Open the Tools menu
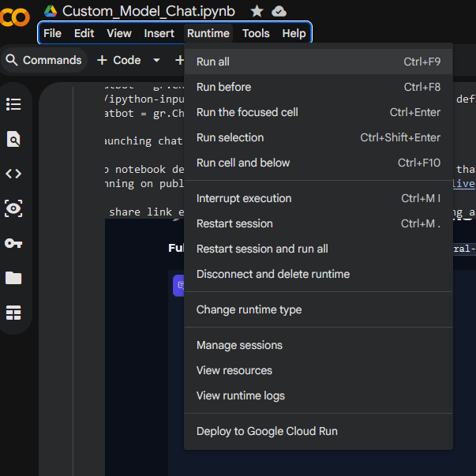 (256, 33)
